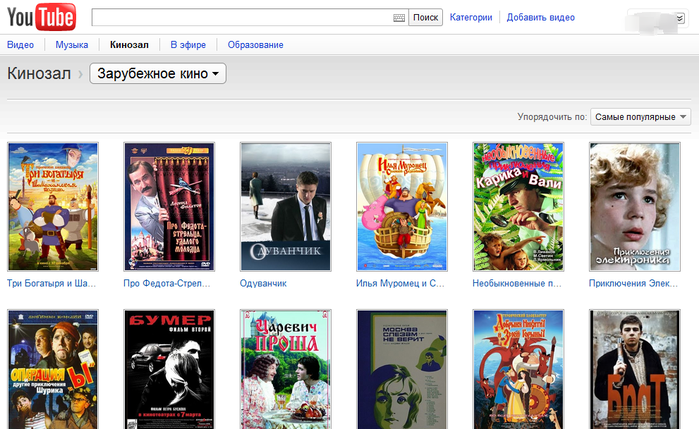Open the Илья Муромец poster thumbnail
This screenshot has width=699, height=429.
tap(402, 206)
